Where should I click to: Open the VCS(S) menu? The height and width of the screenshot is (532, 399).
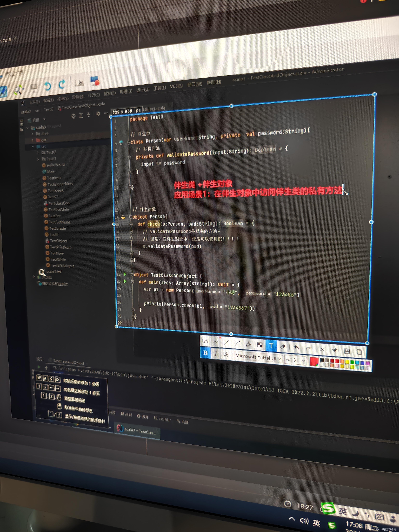[176, 86]
